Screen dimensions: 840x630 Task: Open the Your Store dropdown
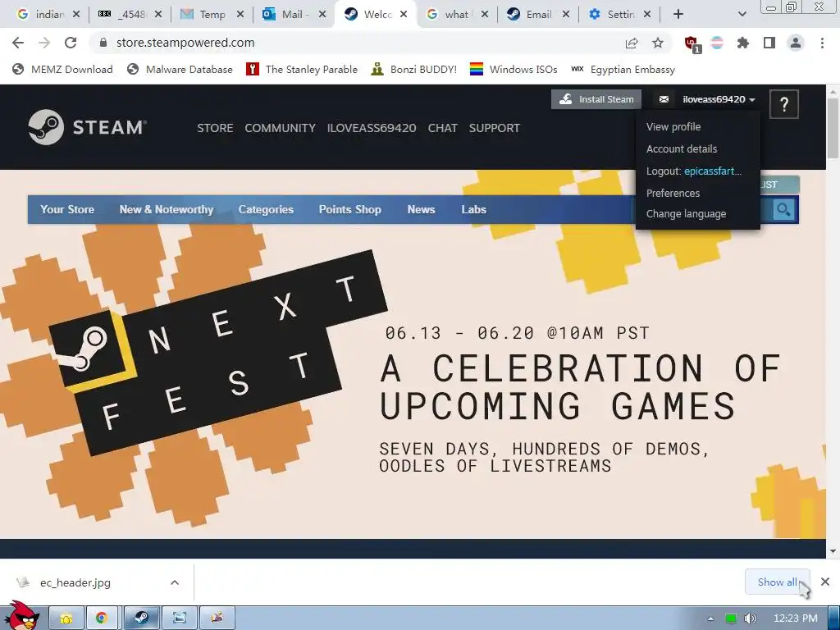[x=67, y=209]
